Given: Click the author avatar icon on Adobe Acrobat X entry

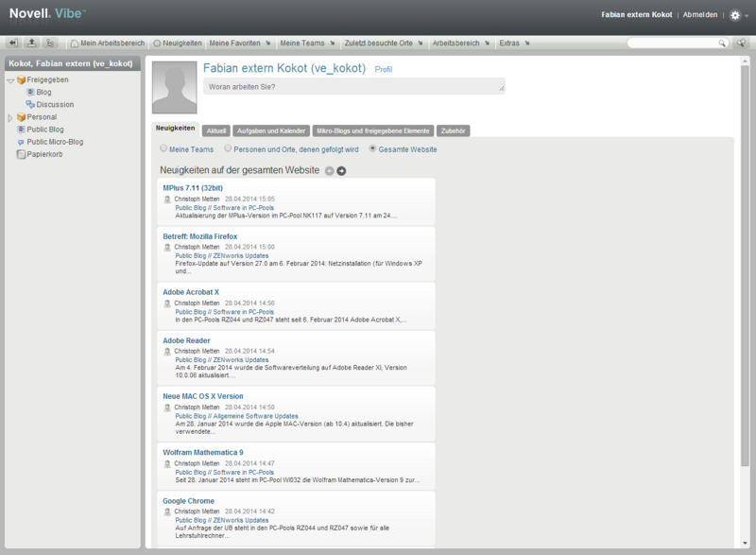Looking at the screenshot, I should (x=167, y=304).
